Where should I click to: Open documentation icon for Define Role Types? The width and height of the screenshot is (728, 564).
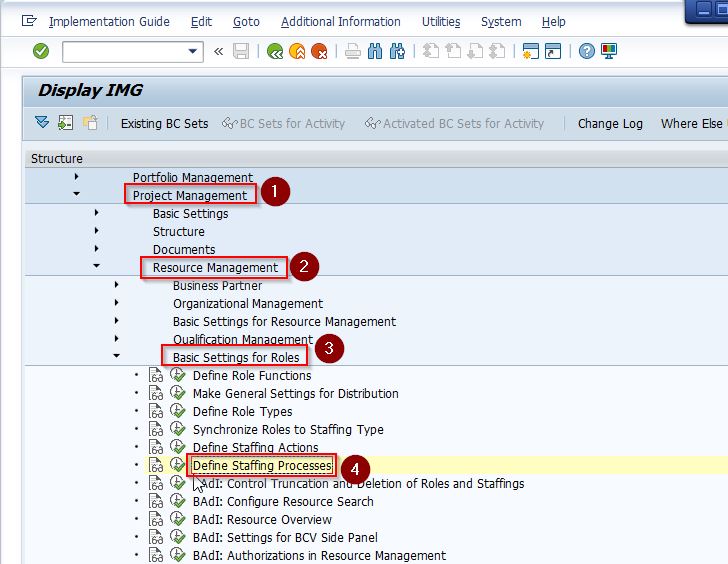(156, 411)
